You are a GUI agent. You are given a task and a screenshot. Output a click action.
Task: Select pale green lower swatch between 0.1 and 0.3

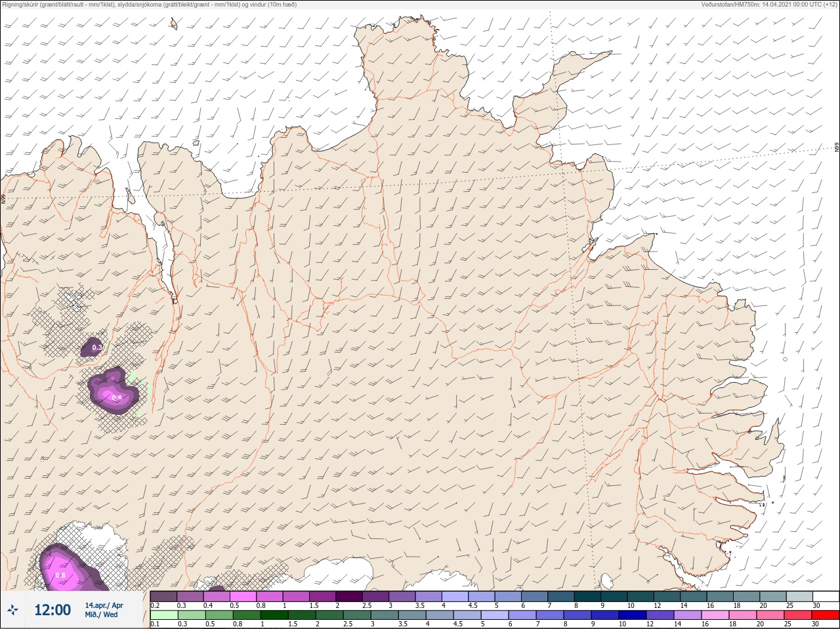pyautogui.click(x=163, y=615)
